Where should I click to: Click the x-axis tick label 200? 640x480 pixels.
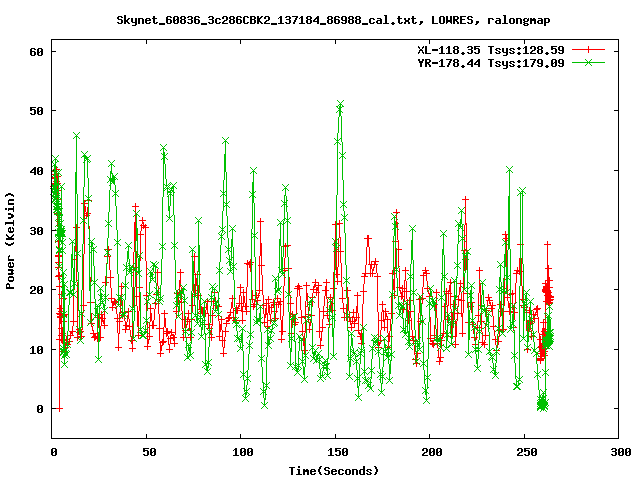point(432,452)
